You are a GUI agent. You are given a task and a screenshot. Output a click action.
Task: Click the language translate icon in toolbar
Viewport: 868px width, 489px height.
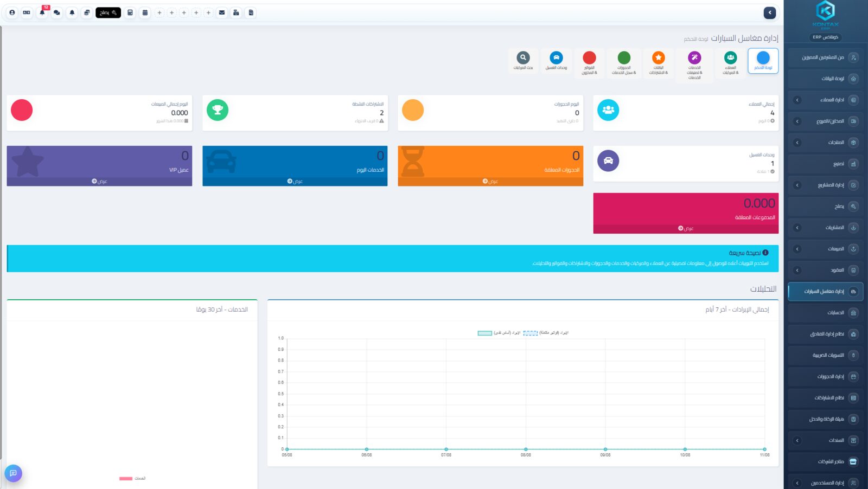27,12
